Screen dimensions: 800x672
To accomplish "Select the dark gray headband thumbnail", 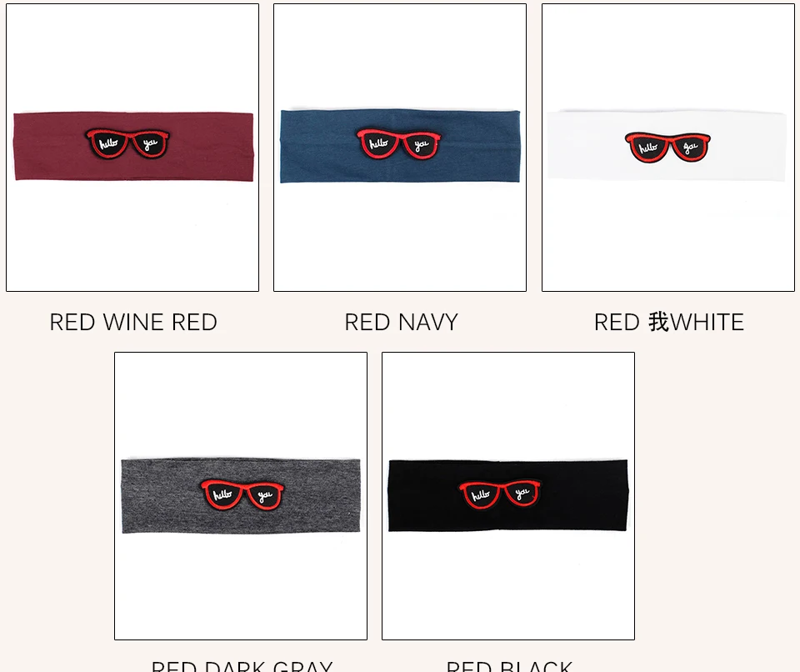I will tap(241, 496).
